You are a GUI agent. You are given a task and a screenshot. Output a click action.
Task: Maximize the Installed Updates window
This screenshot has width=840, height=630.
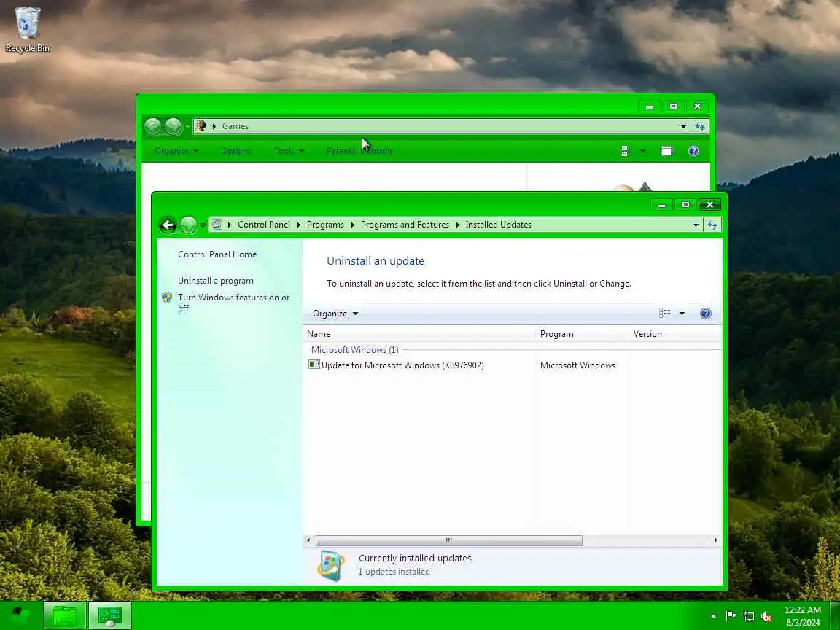[685, 205]
